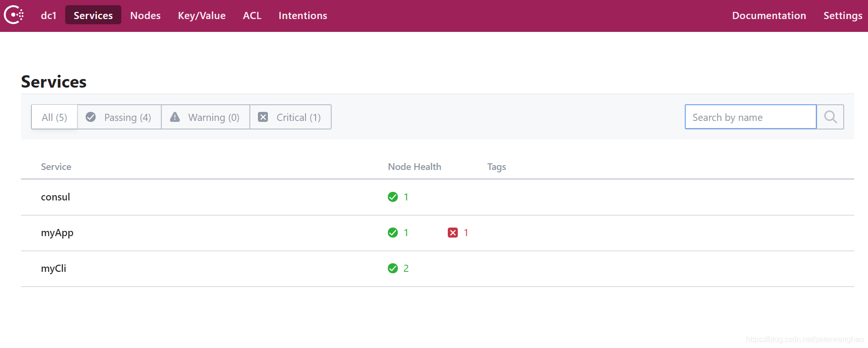Click the Consul logo icon

coord(14,15)
